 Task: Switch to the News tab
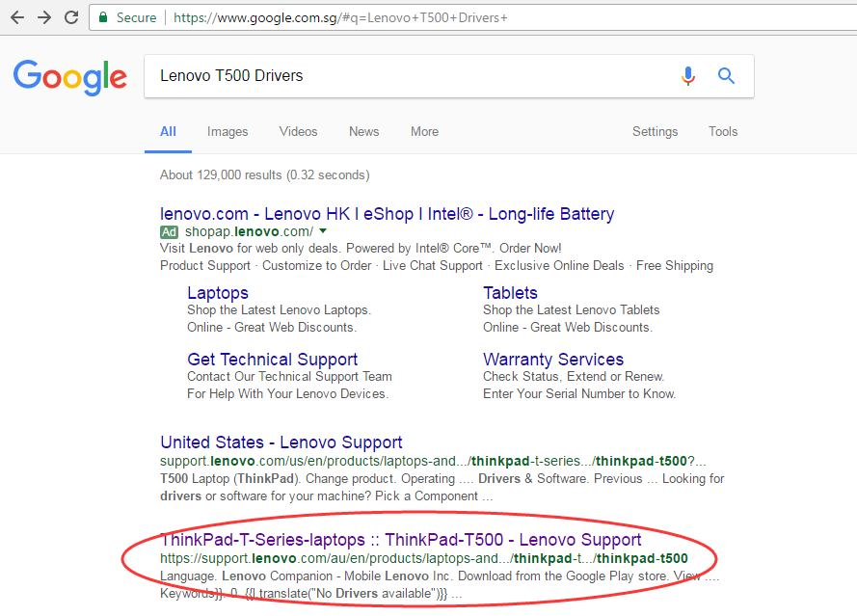click(x=364, y=132)
